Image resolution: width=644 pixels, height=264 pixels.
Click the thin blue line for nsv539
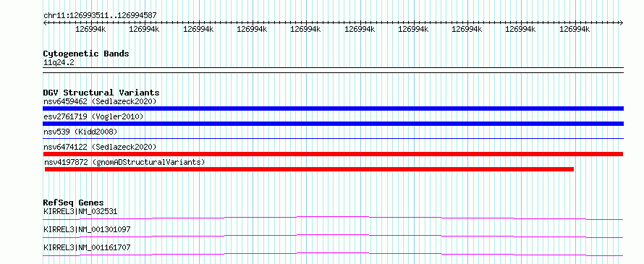coord(333,139)
